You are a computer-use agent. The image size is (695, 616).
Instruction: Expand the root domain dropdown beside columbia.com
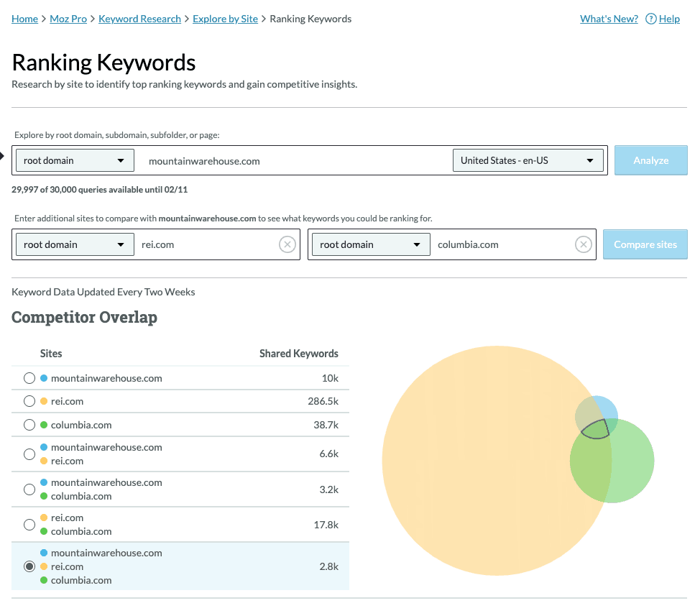pos(370,245)
